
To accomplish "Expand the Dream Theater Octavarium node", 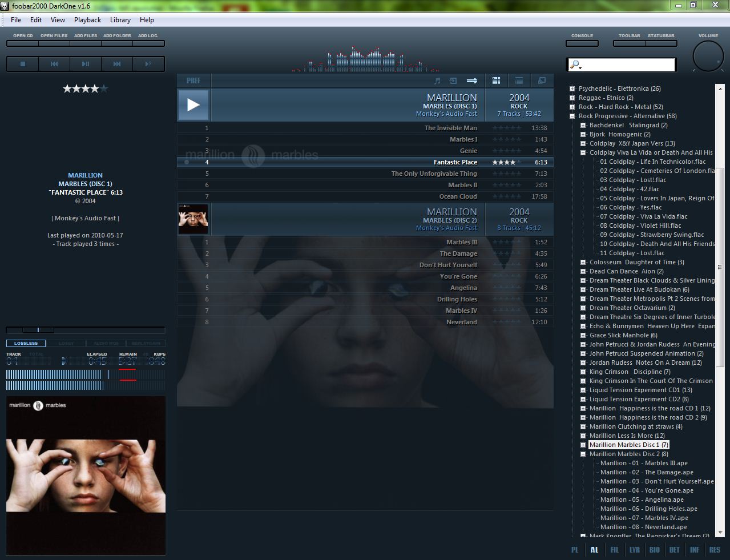I will click(583, 308).
